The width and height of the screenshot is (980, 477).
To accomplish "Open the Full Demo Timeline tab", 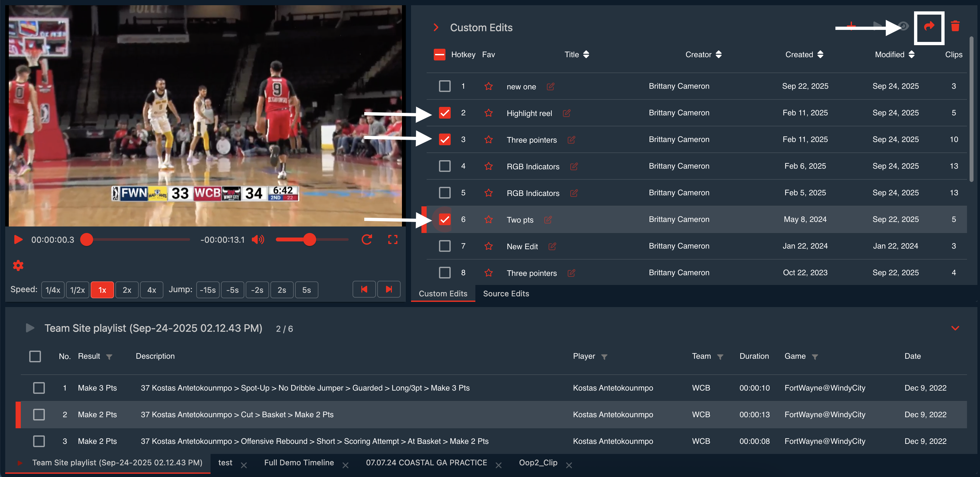I will pyautogui.click(x=299, y=463).
